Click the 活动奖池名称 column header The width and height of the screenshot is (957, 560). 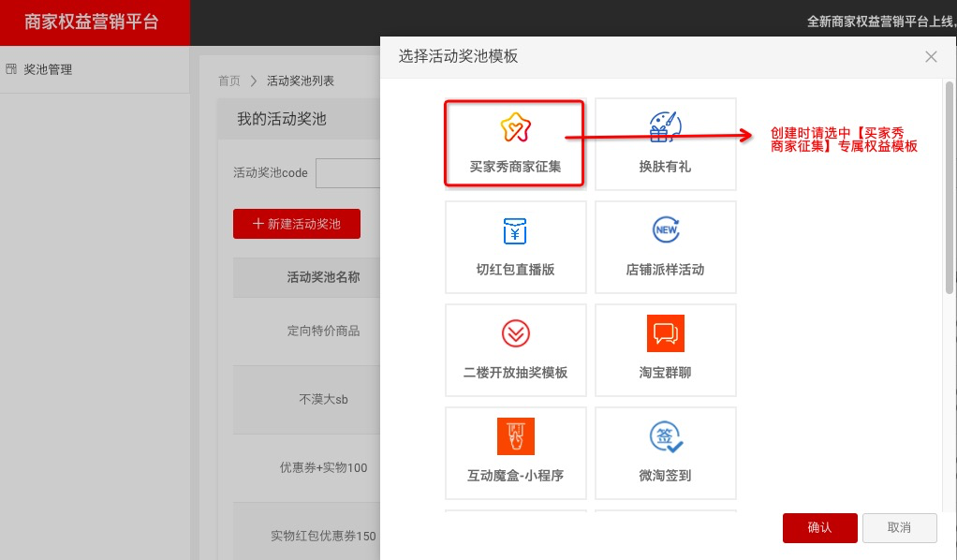(x=323, y=277)
